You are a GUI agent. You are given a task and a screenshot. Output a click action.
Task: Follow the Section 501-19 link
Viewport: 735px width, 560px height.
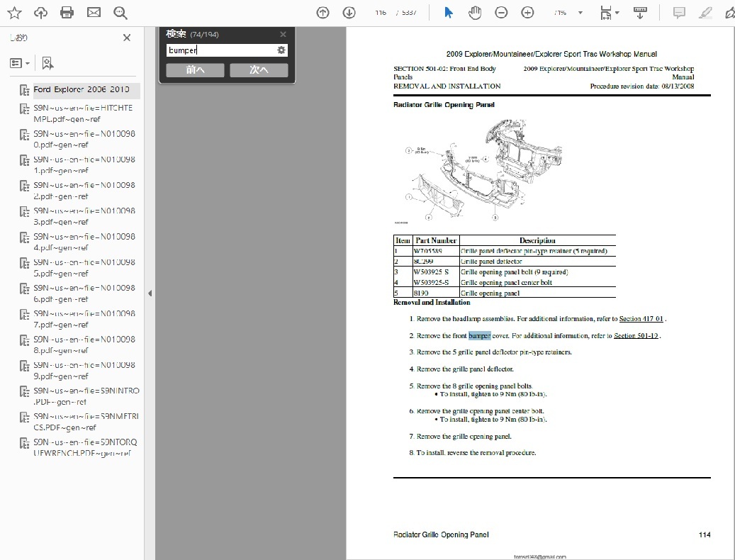tap(636, 335)
